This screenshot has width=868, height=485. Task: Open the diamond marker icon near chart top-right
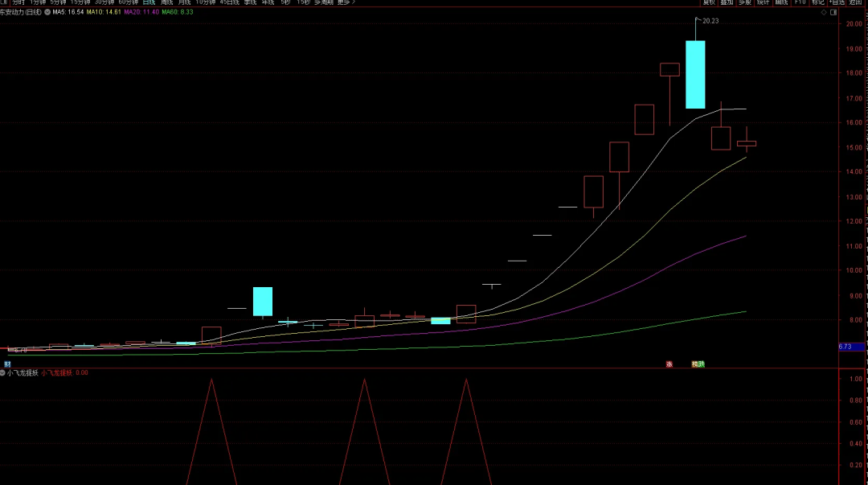(824, 12)
